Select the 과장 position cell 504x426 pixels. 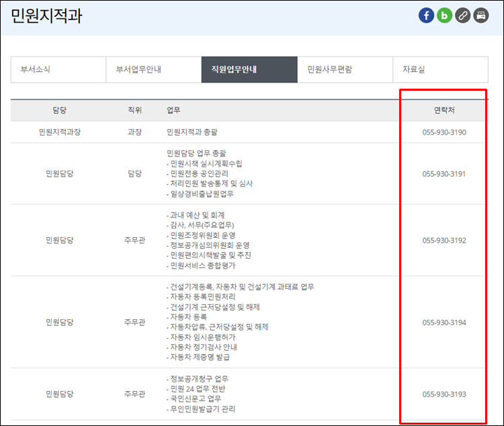[134, 132]
